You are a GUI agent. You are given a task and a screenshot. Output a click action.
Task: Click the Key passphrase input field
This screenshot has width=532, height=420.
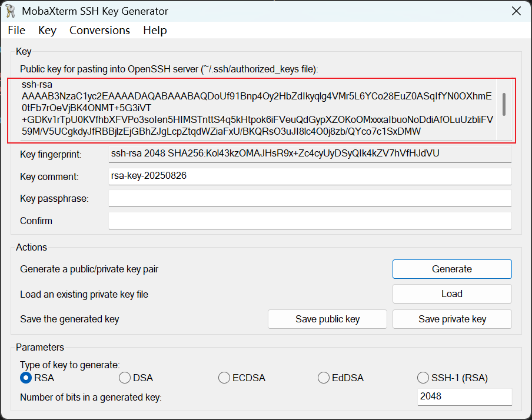[310, 198]
